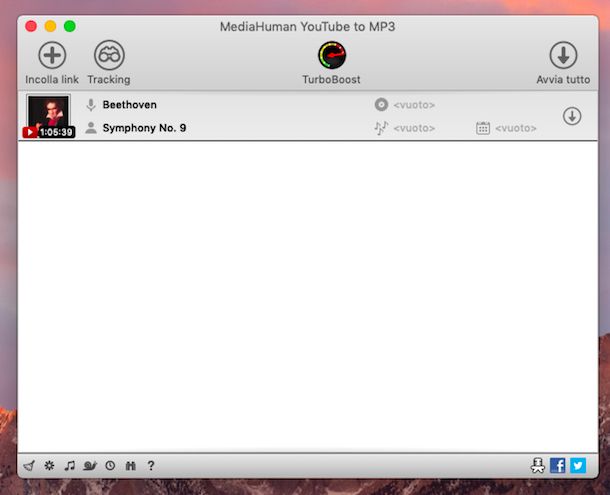Click the empty year field beside calendar
Screen dimensions: 610x495
click(515, 128)
